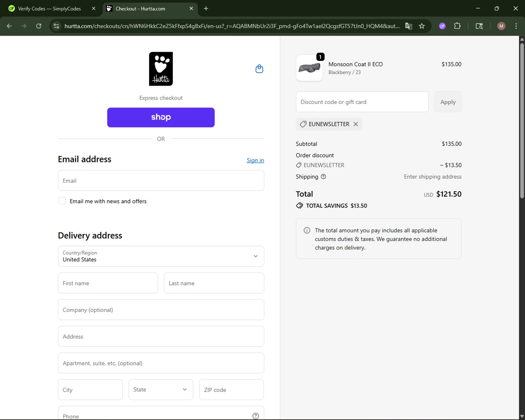Click the Sign in link

[255, 160]
